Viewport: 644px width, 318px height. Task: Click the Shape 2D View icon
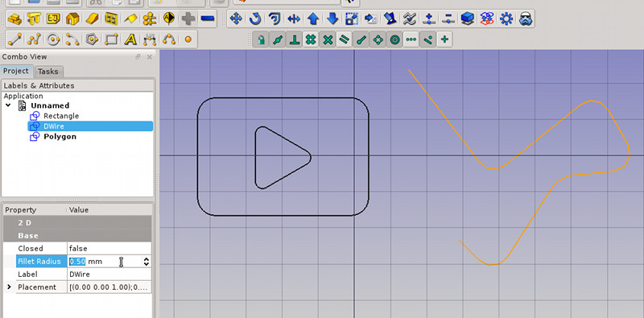coord(468,19)
